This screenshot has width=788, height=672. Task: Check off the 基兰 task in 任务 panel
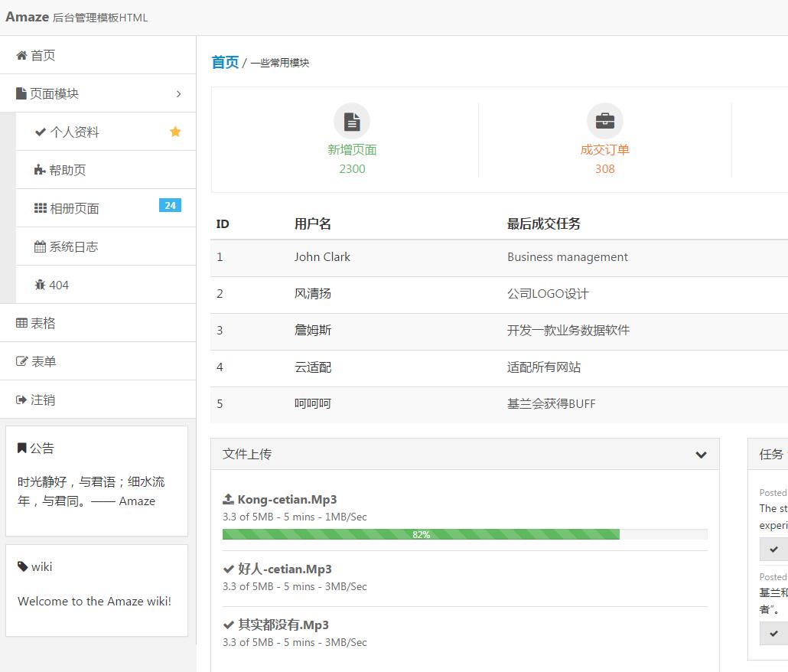click(773, 633)
